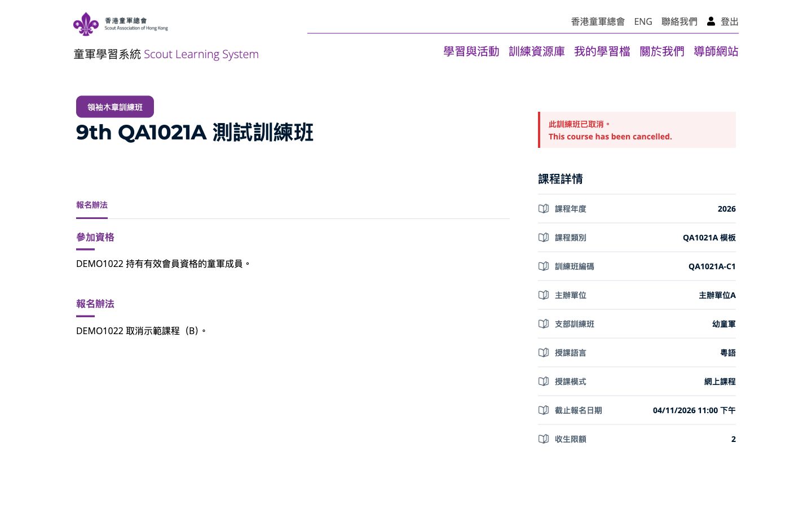Click the language value 粵語
Viewport: 812px width, 508px height.
coord(728,353)
